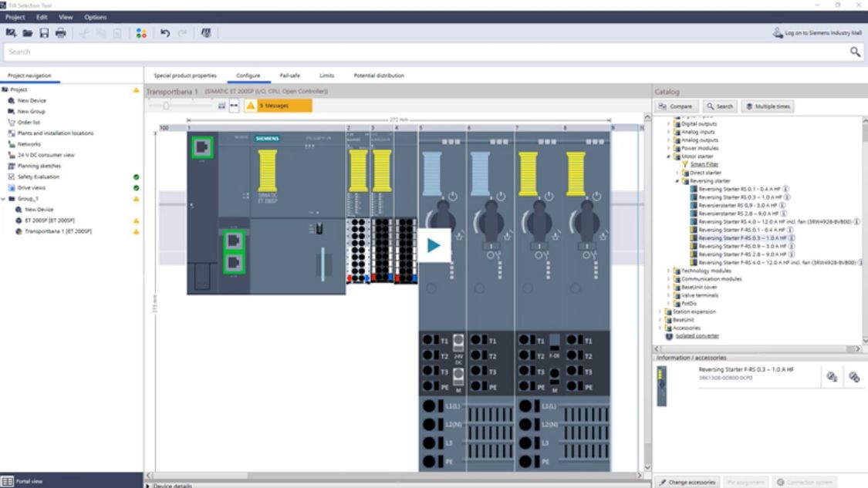Select Reversing Starter F-RS 0.9 - 3.0 A HF
Screen dimensions: 868x488
742,246
